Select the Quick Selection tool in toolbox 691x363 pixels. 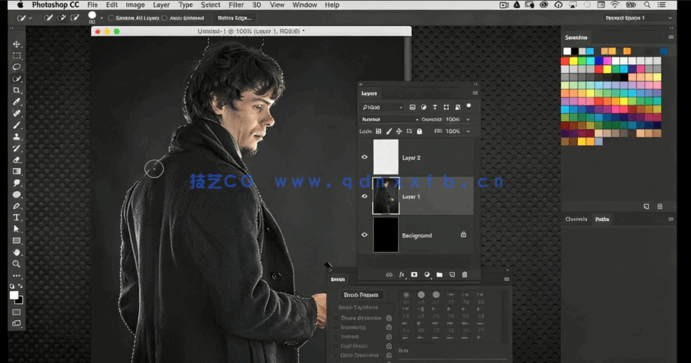point(16,78)
